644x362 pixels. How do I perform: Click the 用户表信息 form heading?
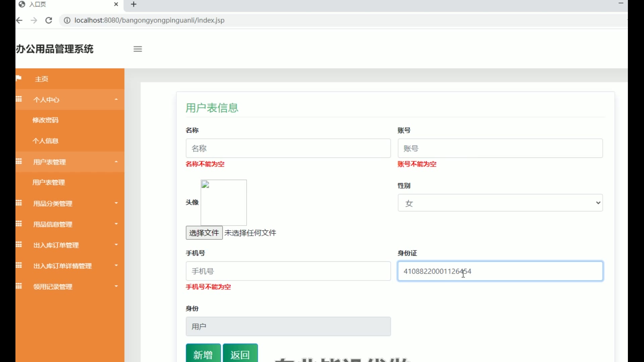coord(212,108)
